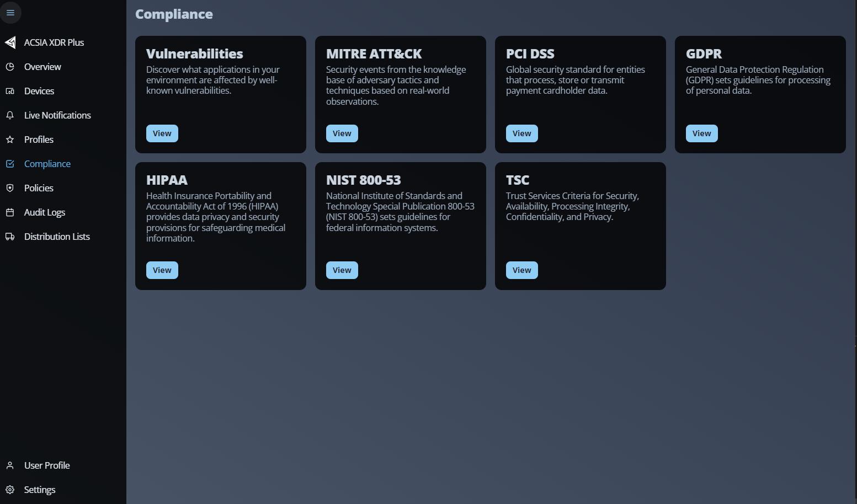857x504 pixels.
Task: Click the Live Notifications bell icon
Action: pyautogui.click(x=10, y=115)
